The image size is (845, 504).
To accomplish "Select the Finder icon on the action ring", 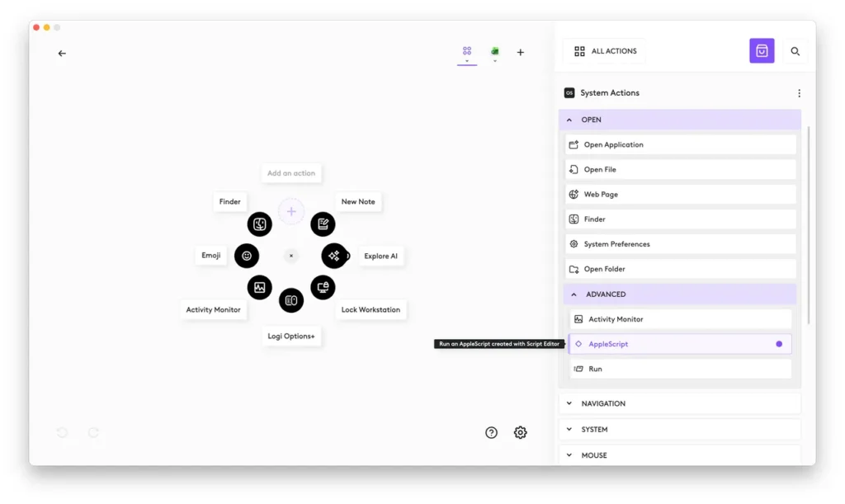I will pos(259,224).
